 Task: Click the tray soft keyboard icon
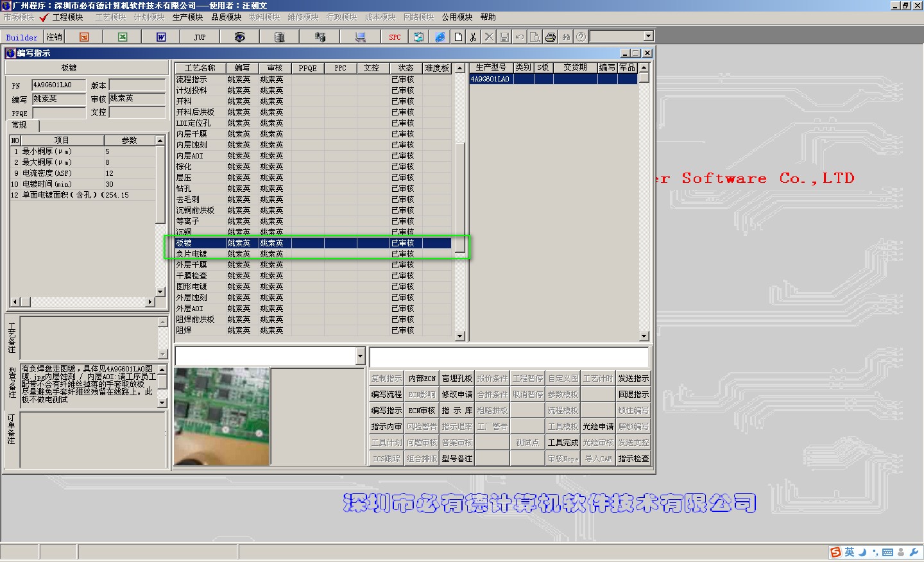click(888, 552)
